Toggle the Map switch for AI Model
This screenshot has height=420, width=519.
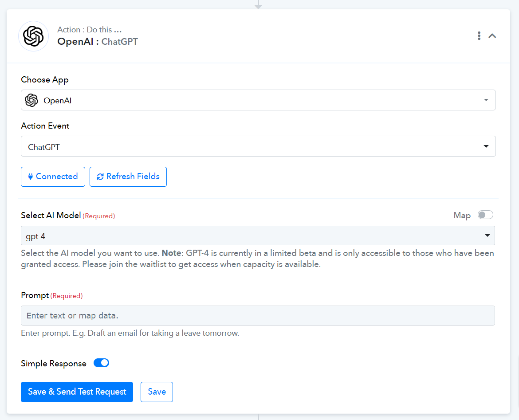pos(485,215)
